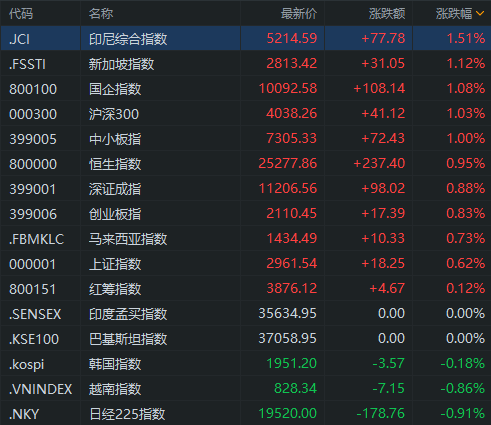Select the 沪深300 index row

tap(245, 113)
